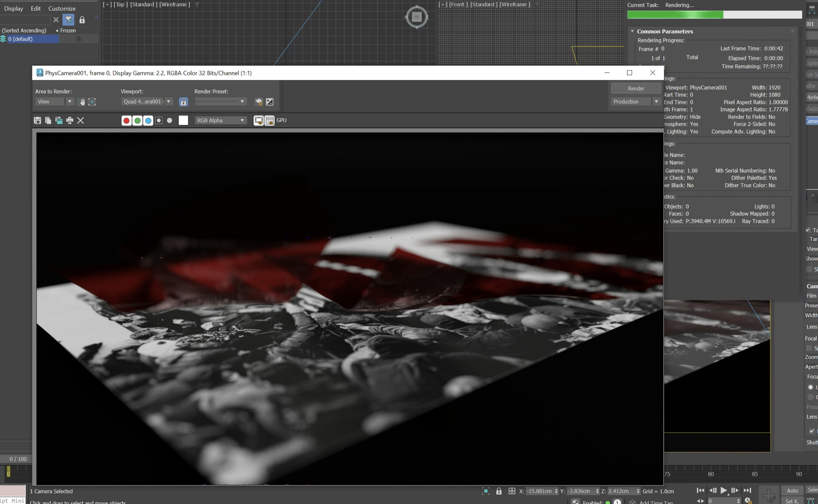Click the red channel display button
Viewport: 818px width, 504px height.
point(126,120)
